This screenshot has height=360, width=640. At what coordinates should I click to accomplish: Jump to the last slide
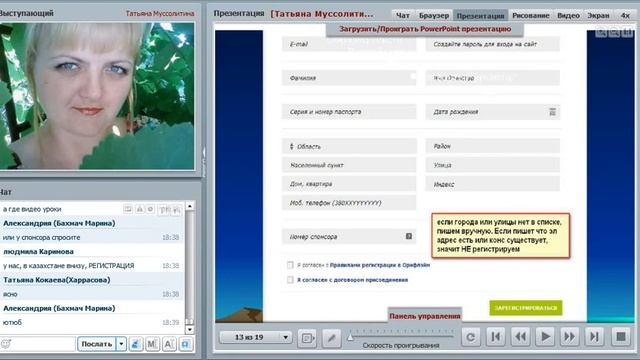pos(594,337)
